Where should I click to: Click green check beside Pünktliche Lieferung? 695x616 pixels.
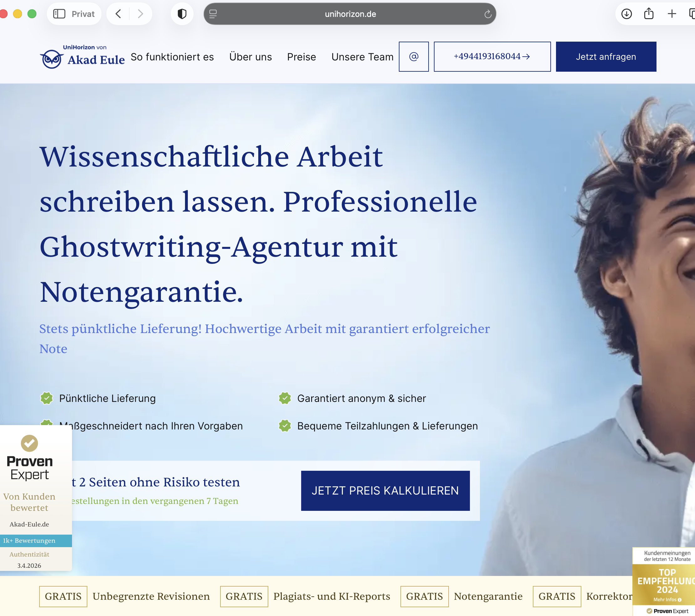[47, 398]
